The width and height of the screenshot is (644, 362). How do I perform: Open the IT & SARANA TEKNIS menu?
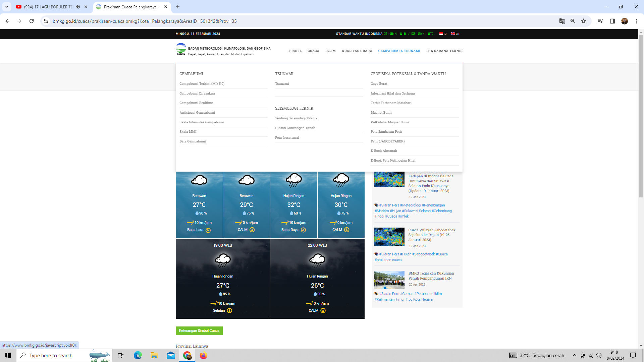click(x=444, y=51)
